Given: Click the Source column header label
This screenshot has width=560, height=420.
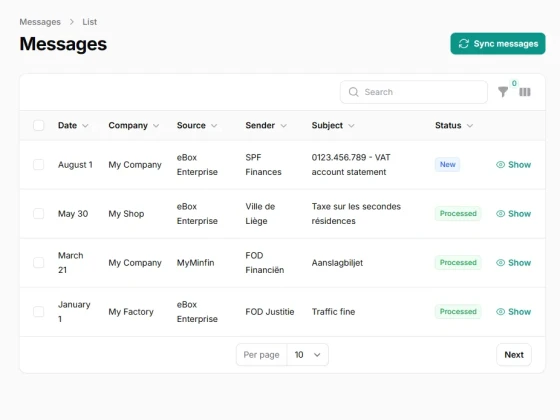Looking at the screenshot, I should pyautogui.click(x=191, y=125).
